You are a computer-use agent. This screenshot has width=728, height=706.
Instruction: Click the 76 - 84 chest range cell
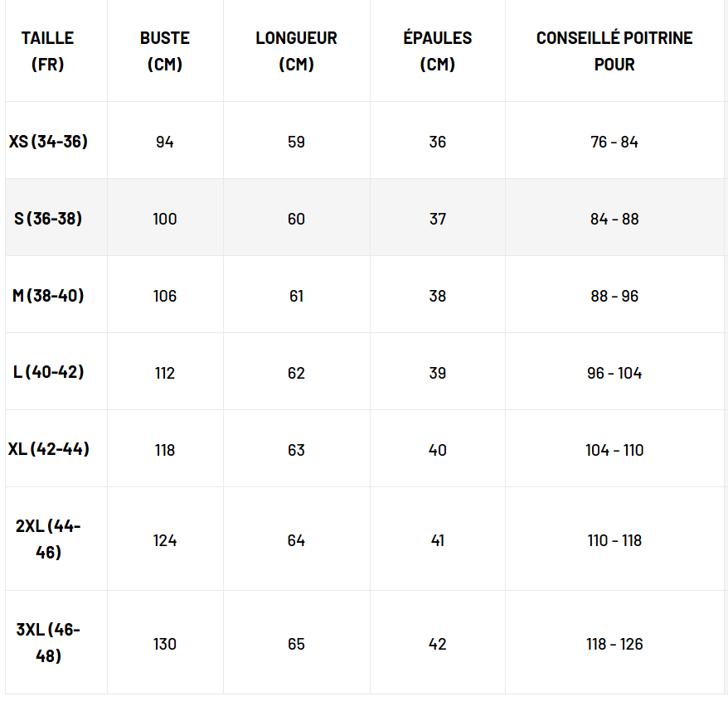pyautogui.click(x=614, y=142)
